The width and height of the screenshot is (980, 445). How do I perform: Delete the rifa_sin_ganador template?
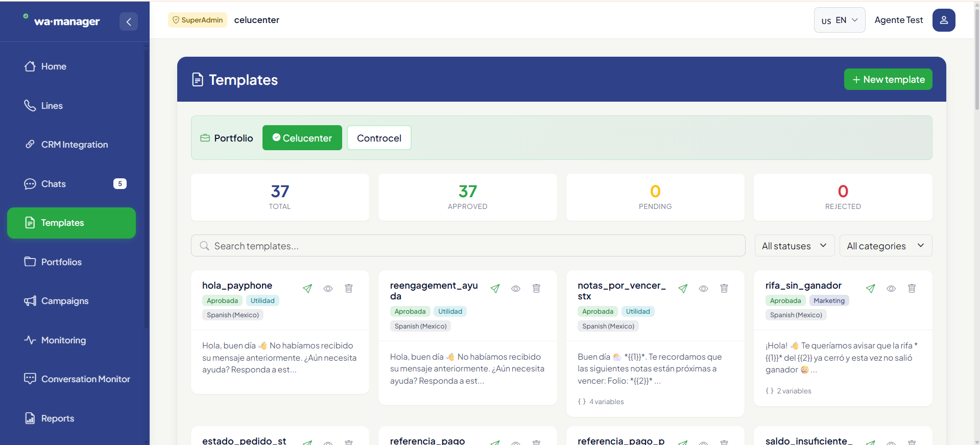(912, 289)
